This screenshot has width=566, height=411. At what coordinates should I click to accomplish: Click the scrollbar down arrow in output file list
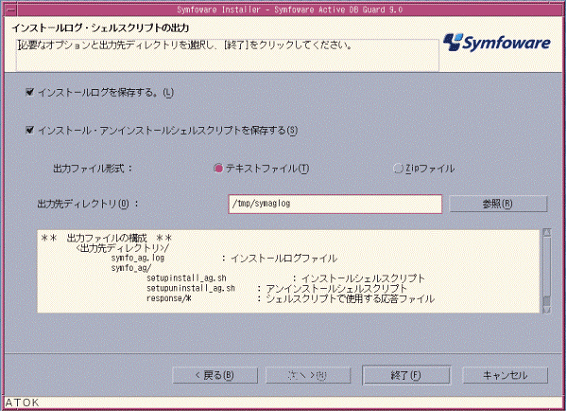547,310
